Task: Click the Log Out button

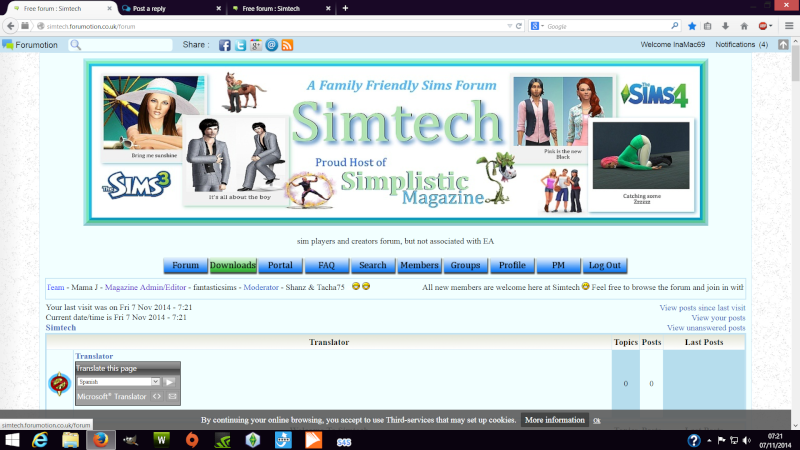Action: (605, 265)
